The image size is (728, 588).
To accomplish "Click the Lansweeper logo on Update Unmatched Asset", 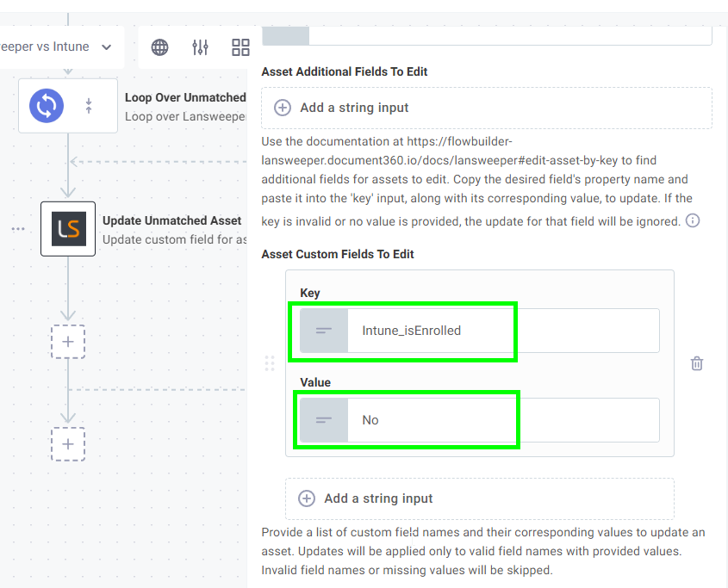I will 68,229.
